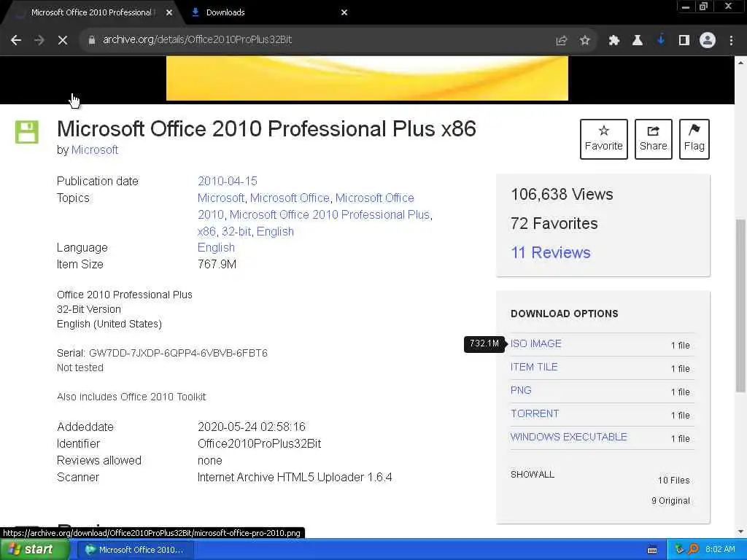Download the WINDOWS EXECUTABLE option
747x560 pixels.
[569, 437]
